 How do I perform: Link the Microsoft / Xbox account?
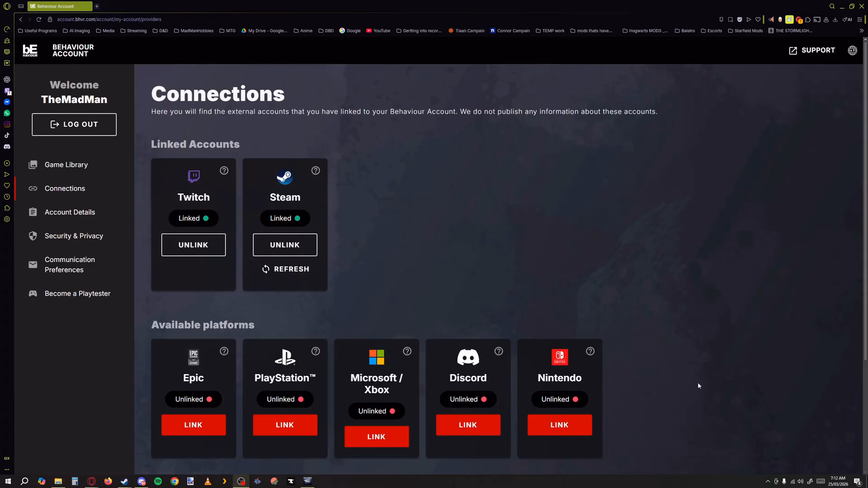click(377, 437)
